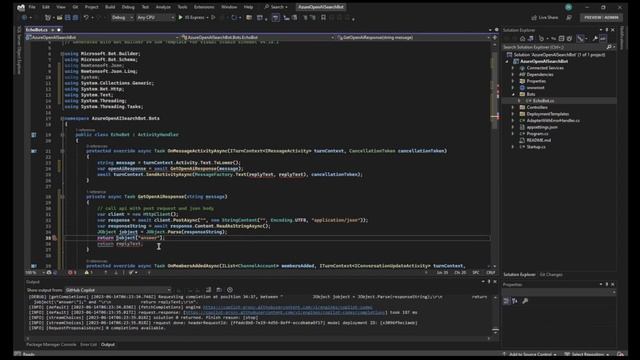This screenshot has width=640, height=360.
Task: Select appsettings.json file
Action: [542, 127]
